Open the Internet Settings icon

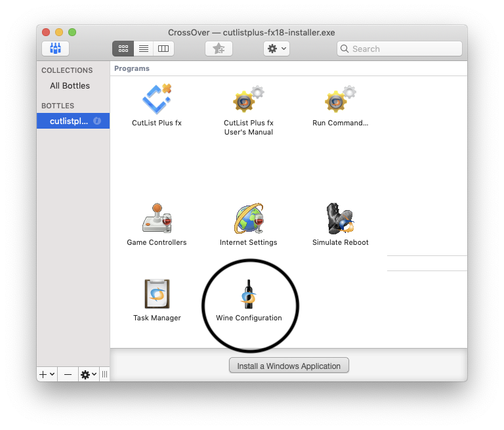click(249, 218)
